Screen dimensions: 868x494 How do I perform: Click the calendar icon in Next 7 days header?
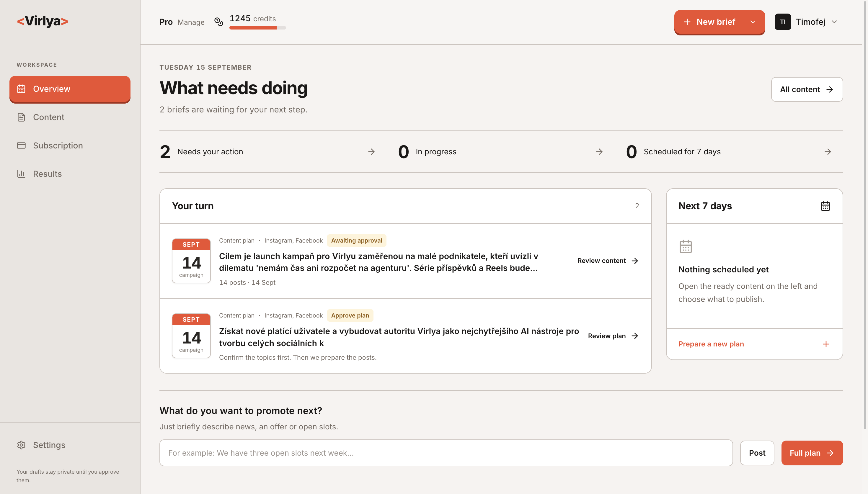825,206
